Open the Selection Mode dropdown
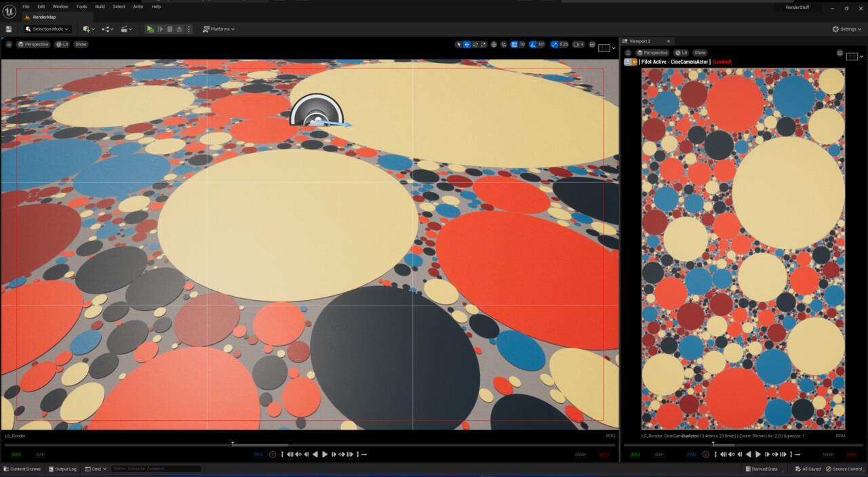This screenshot has height=477, width=868. 47,29
